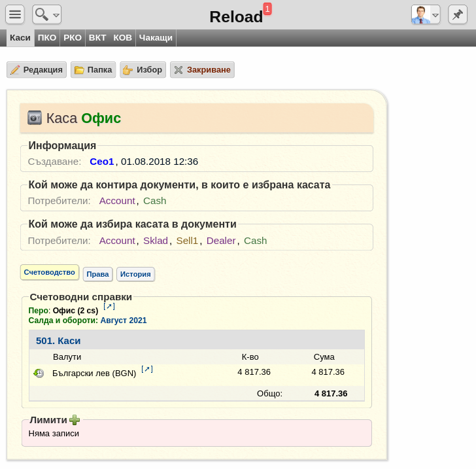476x469 pixels.
Task: Open the 501. Каси account link
Action: tap(58, 341)
